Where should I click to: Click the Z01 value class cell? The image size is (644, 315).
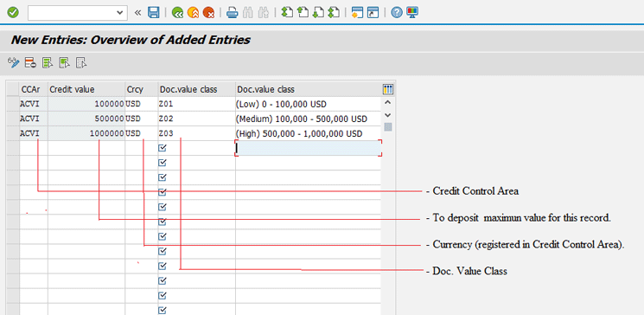197,104
